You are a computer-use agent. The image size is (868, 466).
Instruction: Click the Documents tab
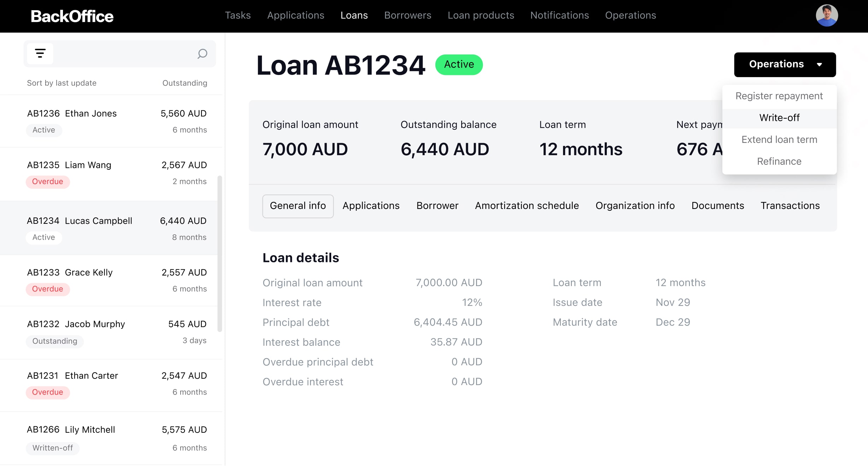coord(717,206)
